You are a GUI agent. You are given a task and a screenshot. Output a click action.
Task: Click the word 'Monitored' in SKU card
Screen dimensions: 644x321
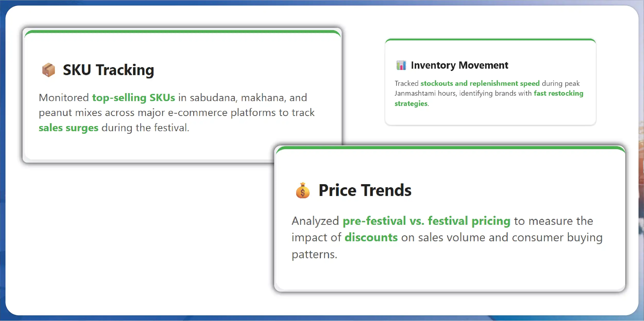click(64, 98)
